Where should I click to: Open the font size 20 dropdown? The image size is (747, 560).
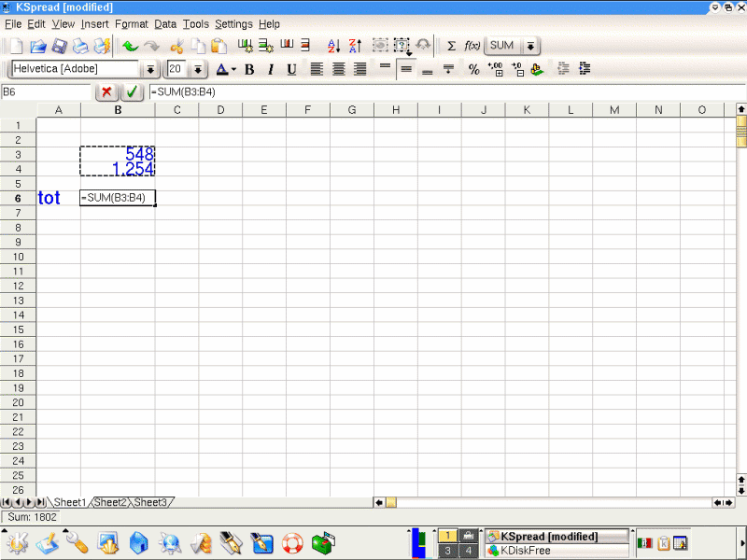coord(198,69)
